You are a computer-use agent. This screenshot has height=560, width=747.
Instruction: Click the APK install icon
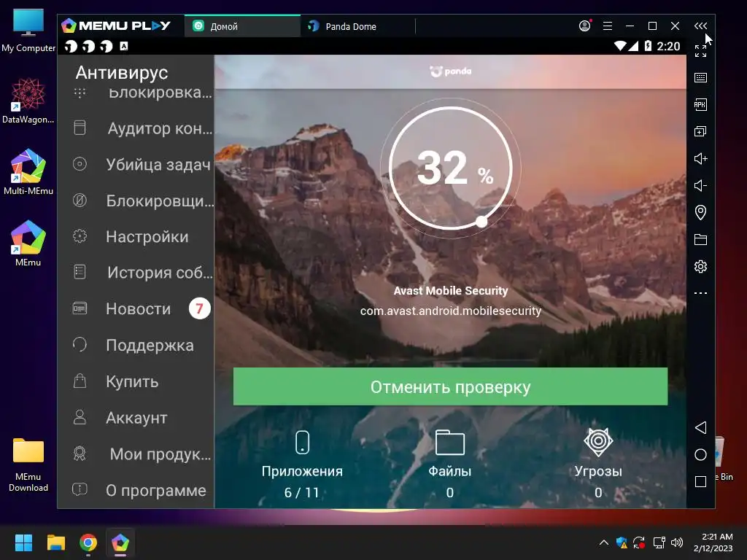700,105
